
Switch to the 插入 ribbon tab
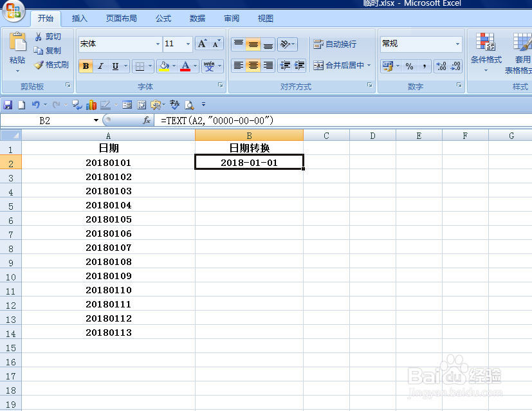tap(79, 18)
